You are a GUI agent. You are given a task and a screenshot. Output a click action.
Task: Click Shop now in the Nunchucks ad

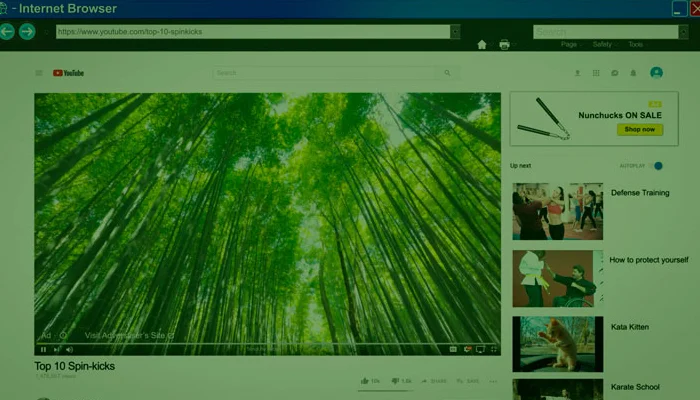[x=640, y=129]
